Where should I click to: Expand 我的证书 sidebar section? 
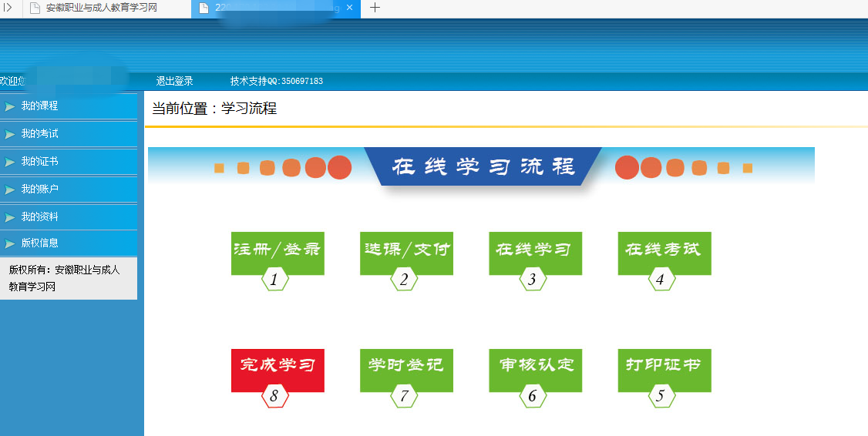click(x=40, y=162)
